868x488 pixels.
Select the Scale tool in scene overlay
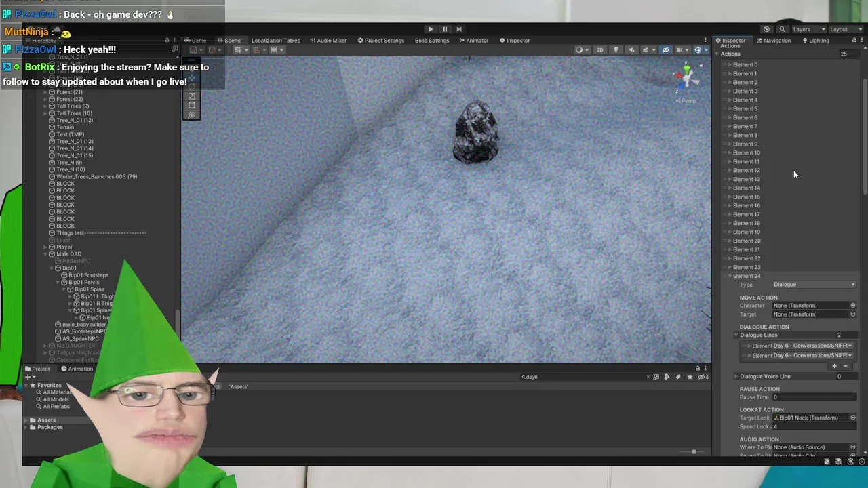[192, 96]
